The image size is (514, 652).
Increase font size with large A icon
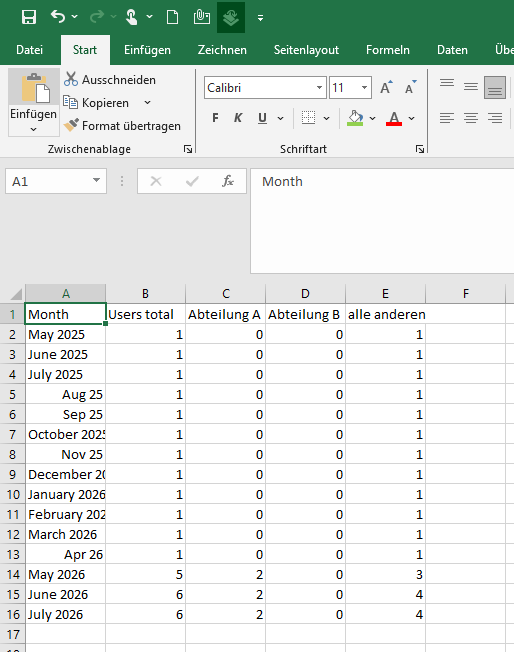[x=386, y=87]
